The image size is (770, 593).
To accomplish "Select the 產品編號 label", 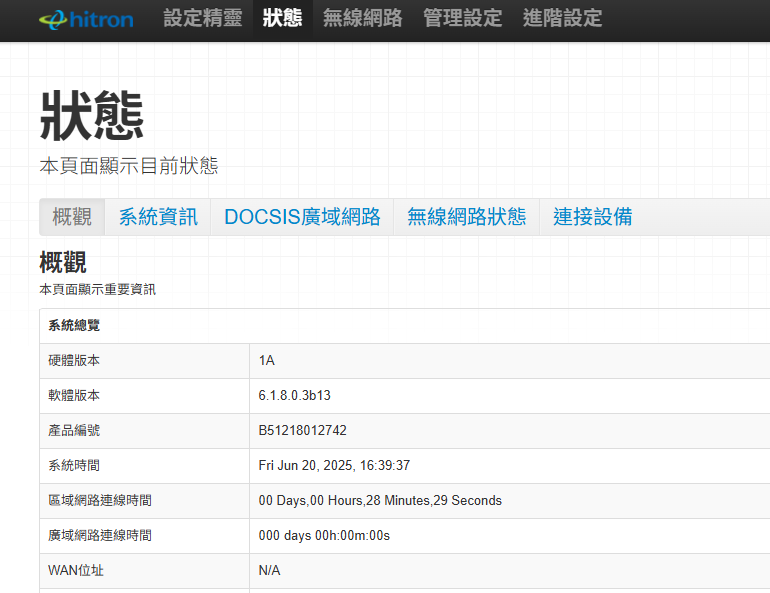I will coord(74,431).
